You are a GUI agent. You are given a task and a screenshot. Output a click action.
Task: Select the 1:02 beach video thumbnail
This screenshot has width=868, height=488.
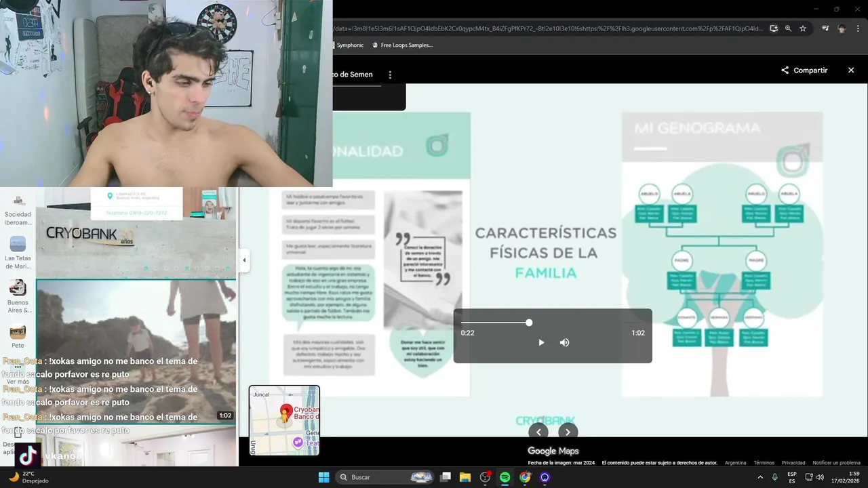tap(136, 350)
